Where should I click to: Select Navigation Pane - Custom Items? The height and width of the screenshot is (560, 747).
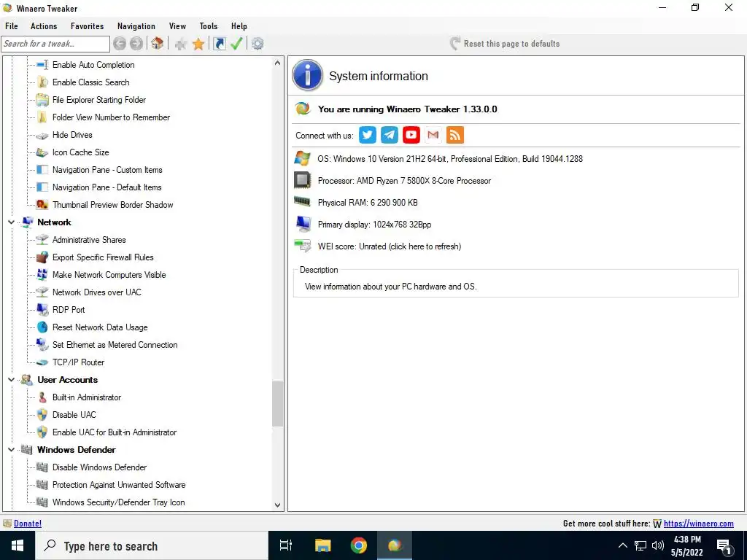tap(107, 170)
